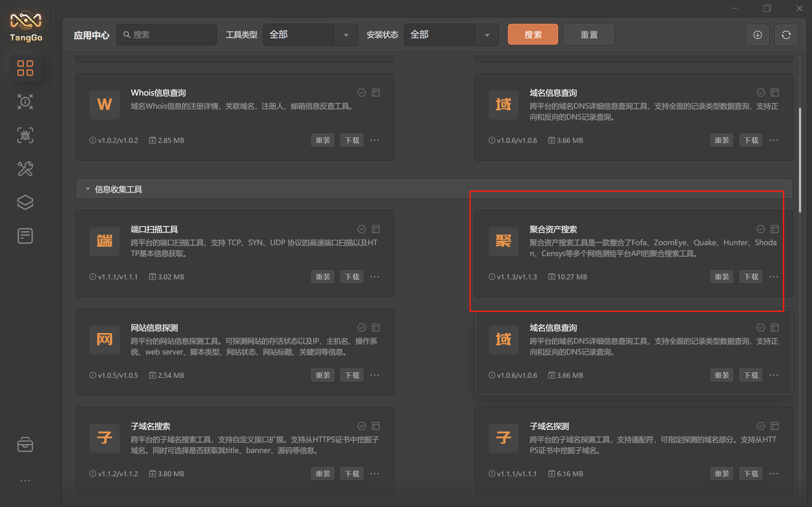Open more options on 聚合资产搜索 card
This screenshot has height=507, width=812.
tap(774, 277)
